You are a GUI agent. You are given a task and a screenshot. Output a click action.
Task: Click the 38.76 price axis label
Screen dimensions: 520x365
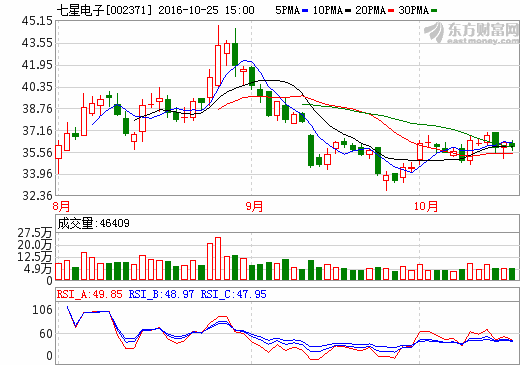point(37,109)
